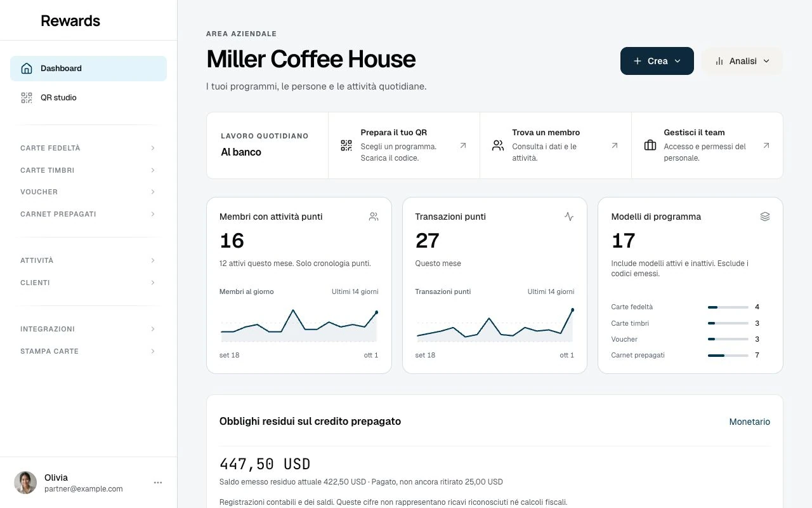812x508 pixels.
Task: Click the QR code icon beside Prepara il tuo QR
Action: (x=346, y=146)
